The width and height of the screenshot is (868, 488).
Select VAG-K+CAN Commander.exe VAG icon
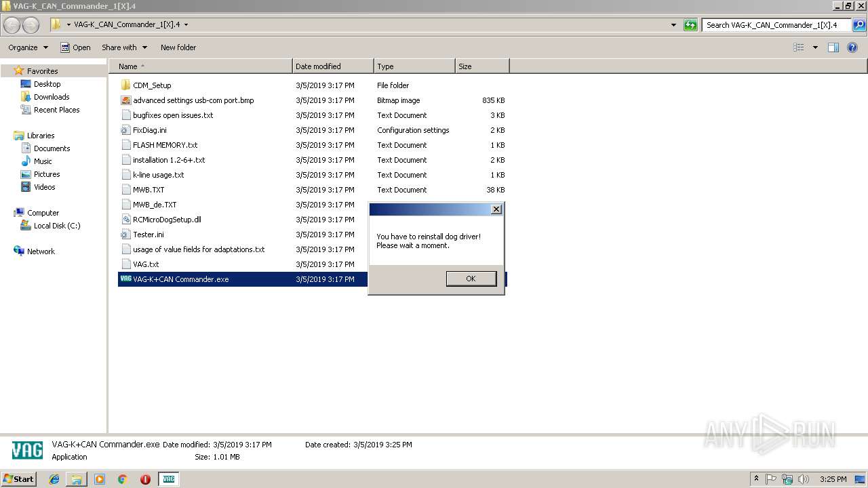coord(125,279)
